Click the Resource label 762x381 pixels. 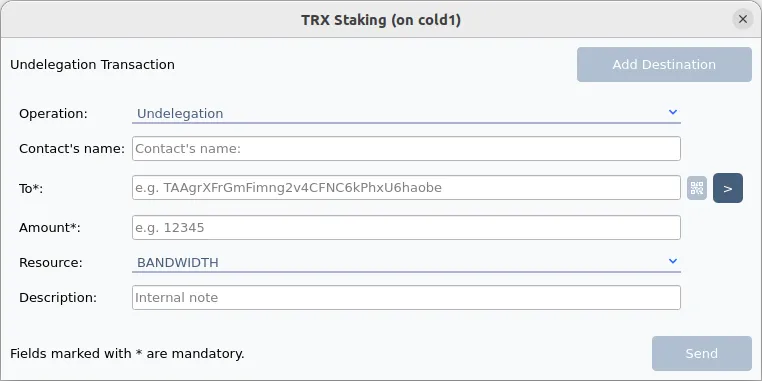[51, 262]
